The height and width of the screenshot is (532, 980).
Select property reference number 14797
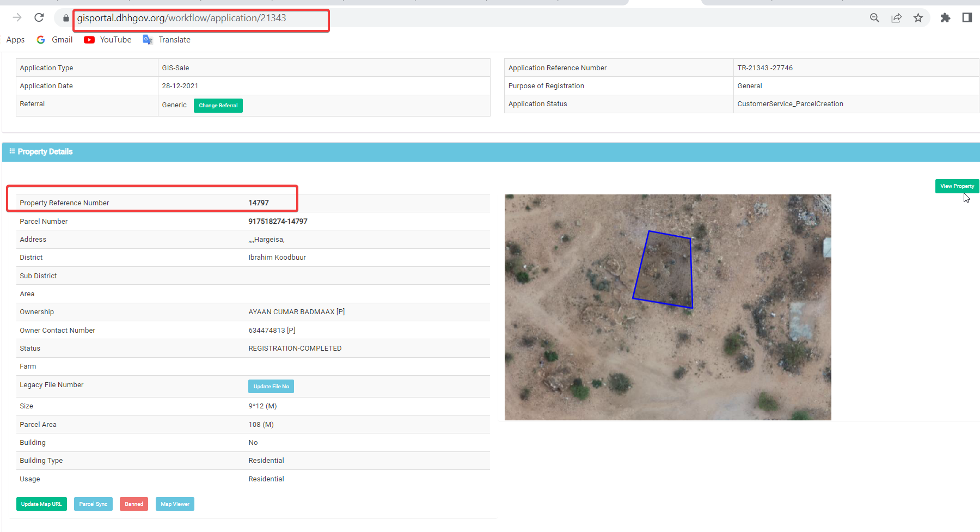click(x=259, y=203)
